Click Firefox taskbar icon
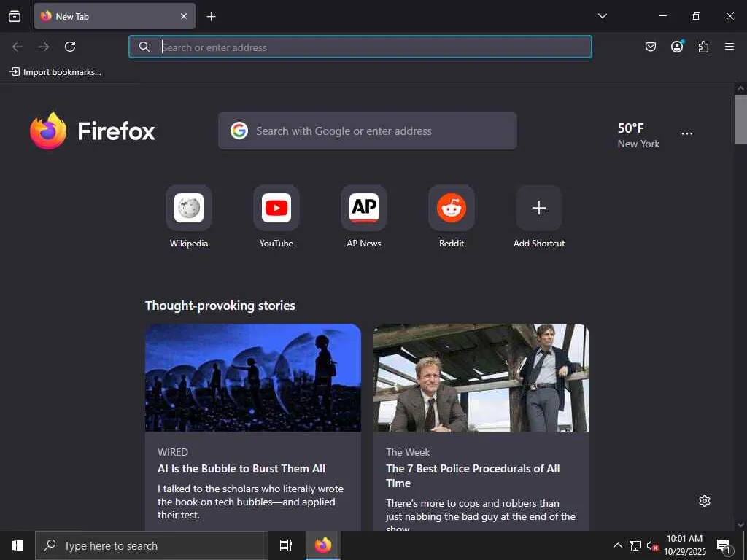 [x=322, y=545]
